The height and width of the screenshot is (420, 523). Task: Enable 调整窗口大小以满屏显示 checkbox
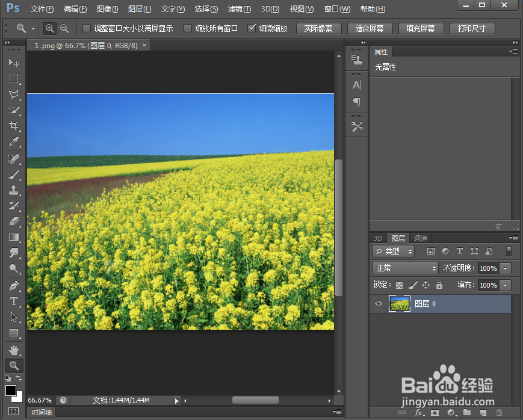click(87, 28)
